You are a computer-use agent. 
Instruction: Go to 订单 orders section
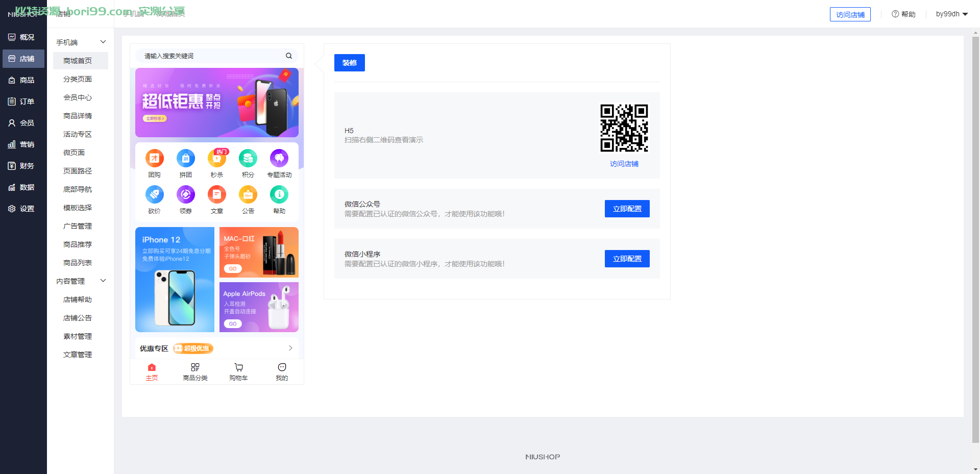tap(23, 102)
